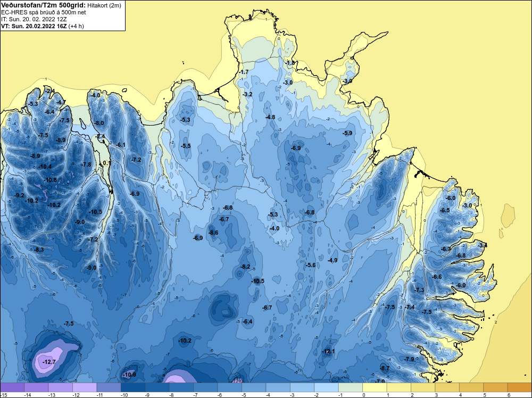Click the -10.9 temperature label
The height and width of the screenshot is (398, 532).
(x=129, y=375)
